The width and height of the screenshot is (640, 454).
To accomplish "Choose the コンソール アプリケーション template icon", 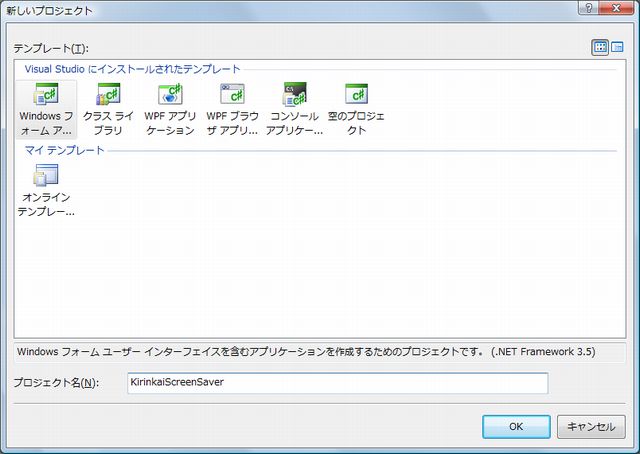I will 295,94.
